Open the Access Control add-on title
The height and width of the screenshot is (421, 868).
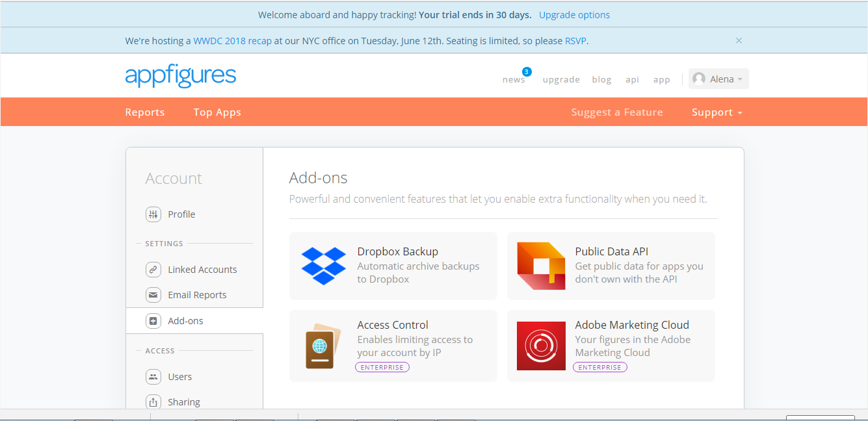(393, 325)
